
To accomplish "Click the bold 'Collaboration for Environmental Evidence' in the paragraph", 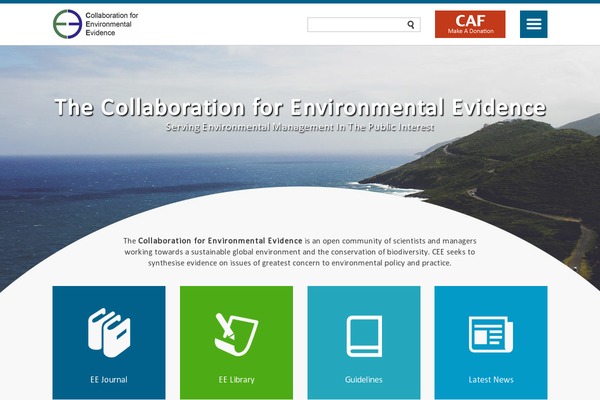I will 220,241.
